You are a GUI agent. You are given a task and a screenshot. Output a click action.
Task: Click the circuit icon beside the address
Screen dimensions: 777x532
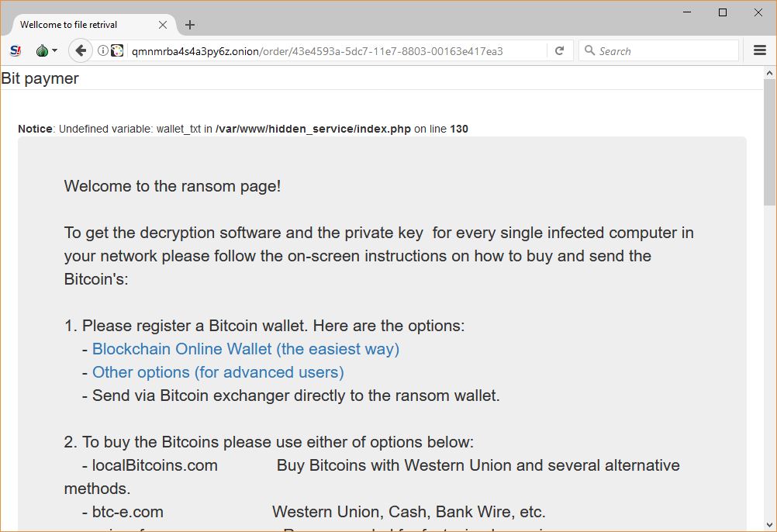pos(117,51)
